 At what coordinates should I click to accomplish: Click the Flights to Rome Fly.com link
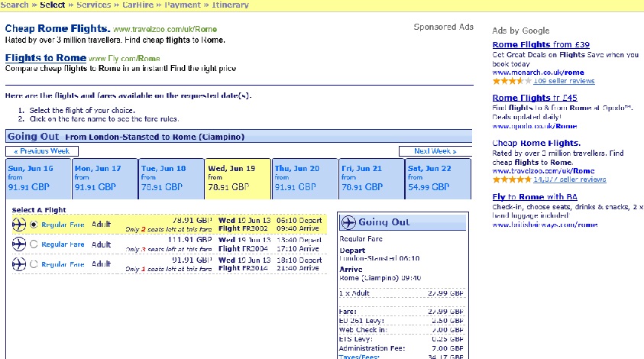click(45, 58)
